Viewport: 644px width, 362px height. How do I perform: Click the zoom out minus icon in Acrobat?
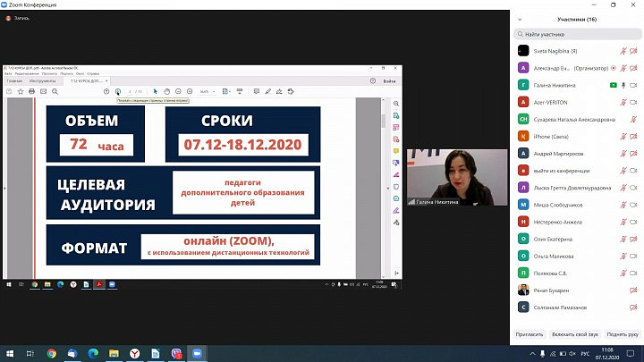click(179, 91)
